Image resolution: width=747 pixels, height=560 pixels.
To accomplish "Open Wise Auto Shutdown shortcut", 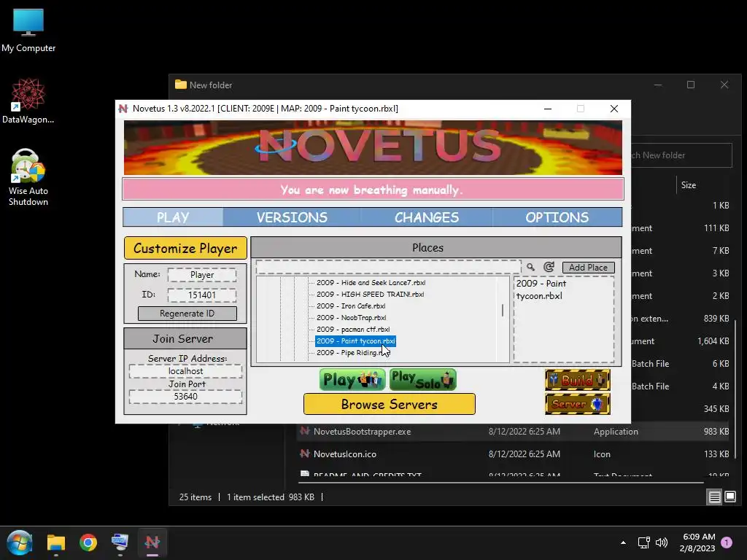I will 28,177.
